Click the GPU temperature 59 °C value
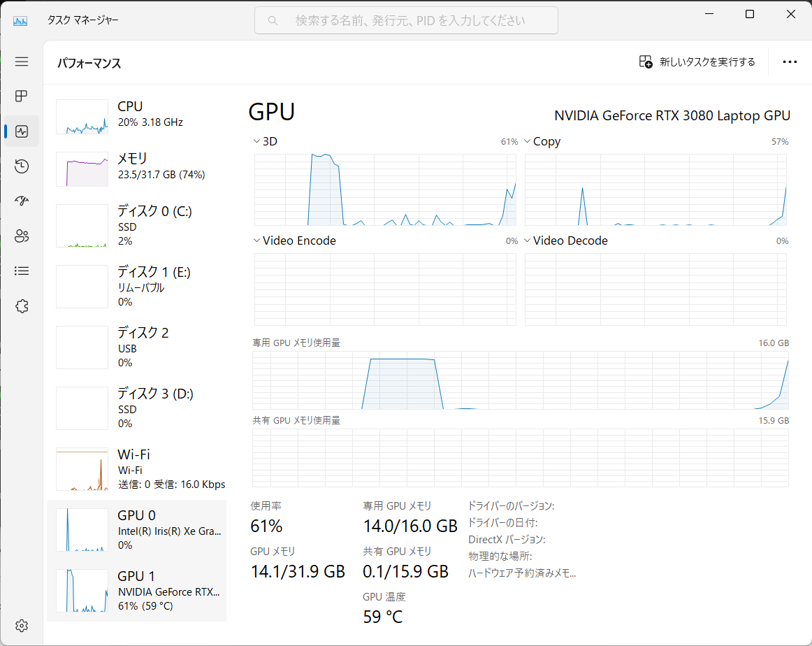Screen dimensions: 812x646 (x=383, y=617)
